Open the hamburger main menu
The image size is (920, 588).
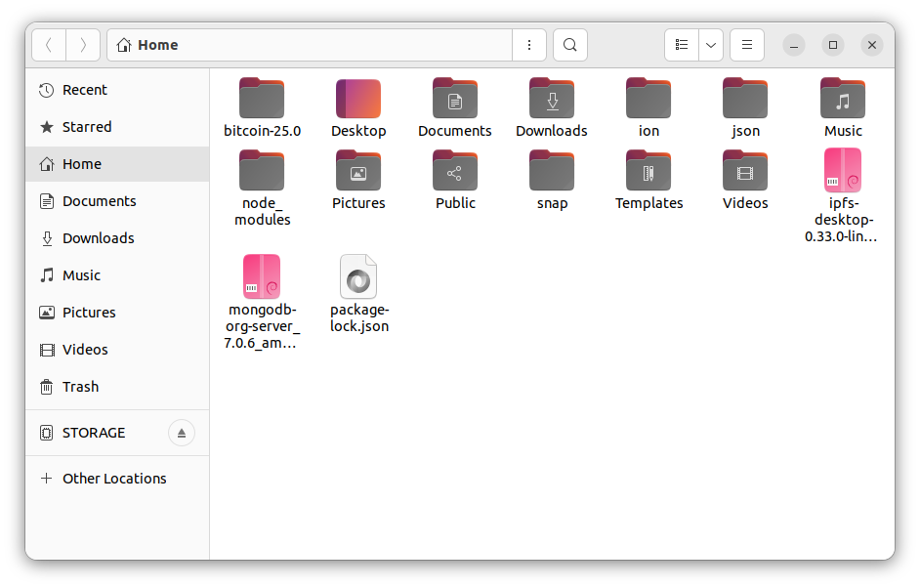click(x=747, y=45)
